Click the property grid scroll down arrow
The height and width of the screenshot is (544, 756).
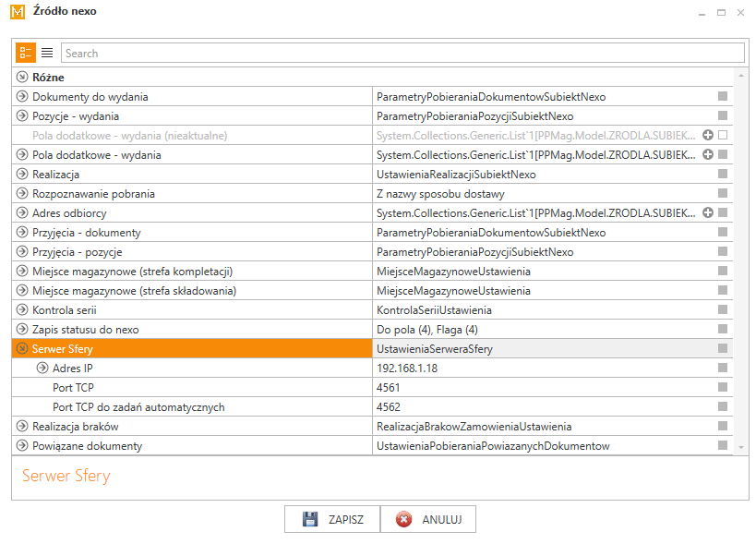741,448
